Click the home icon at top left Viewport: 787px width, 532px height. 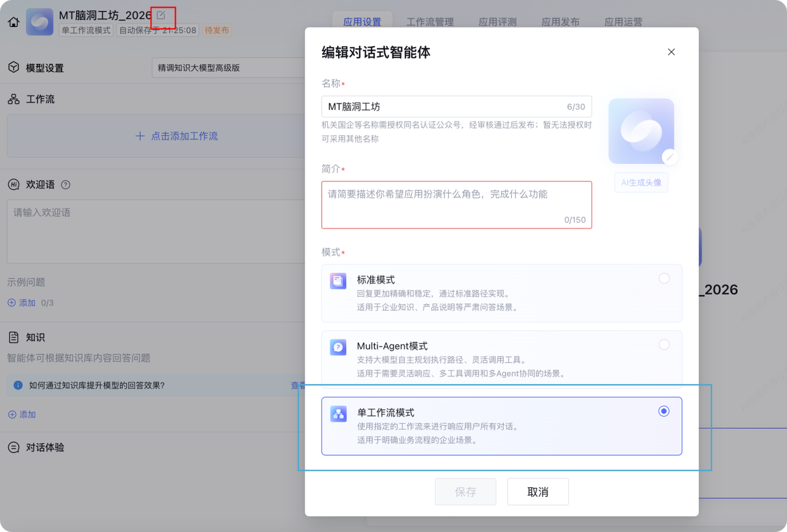click(14, 23)
